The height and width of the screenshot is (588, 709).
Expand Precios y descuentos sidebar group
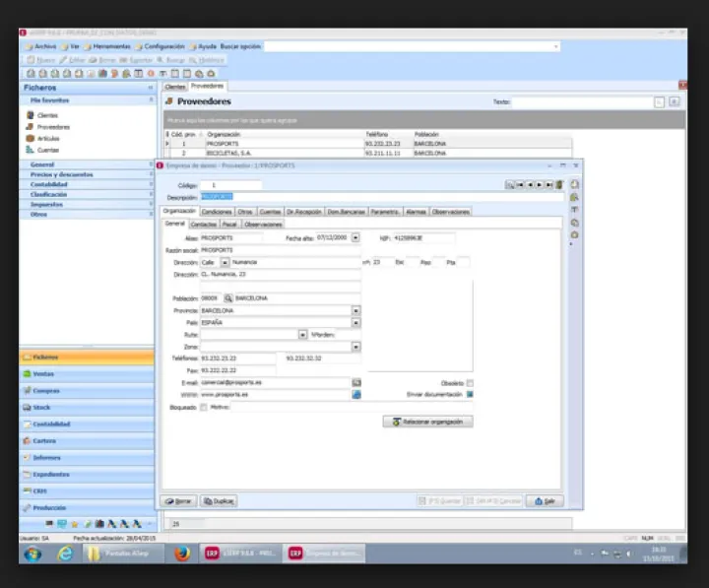coord(88,174)
